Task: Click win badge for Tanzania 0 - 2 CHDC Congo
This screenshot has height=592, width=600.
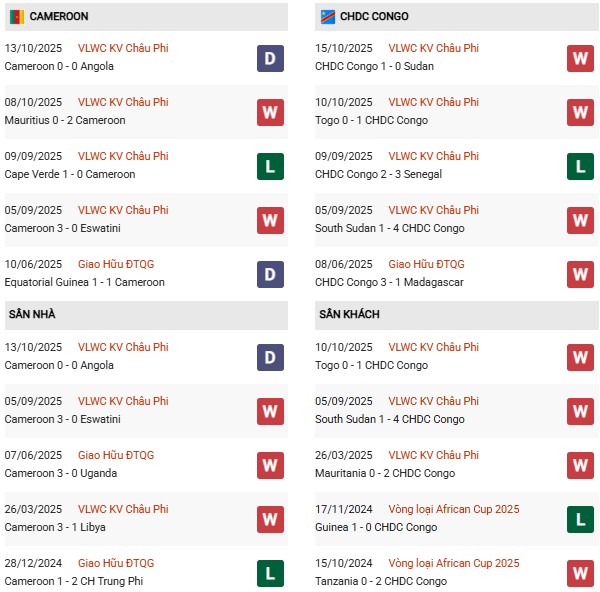Action: [580, 573]
